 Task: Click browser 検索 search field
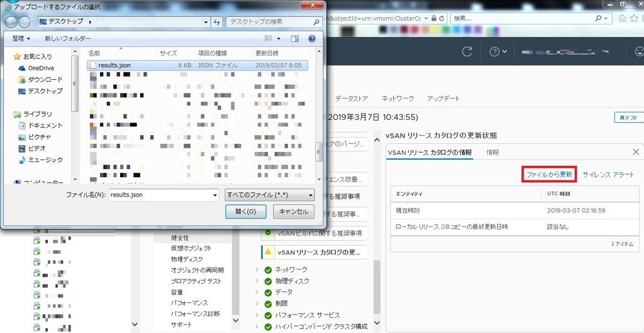tap(523, 18)
